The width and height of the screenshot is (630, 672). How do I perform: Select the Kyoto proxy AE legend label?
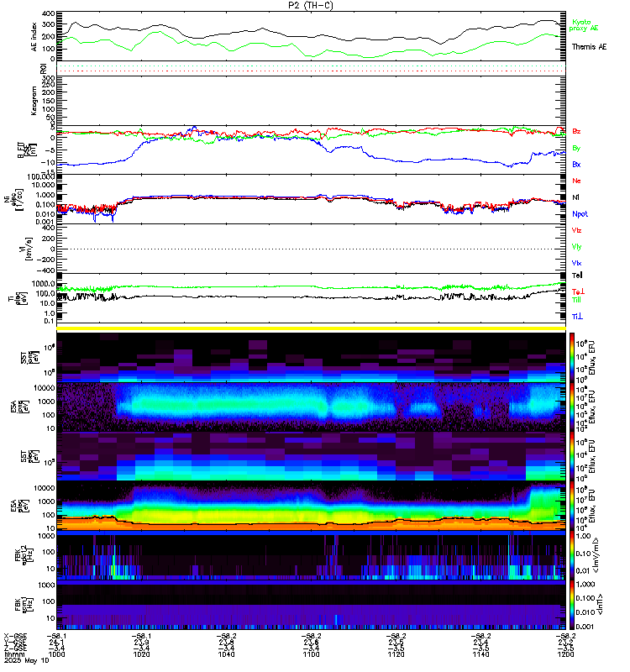(x=583, y=25)
